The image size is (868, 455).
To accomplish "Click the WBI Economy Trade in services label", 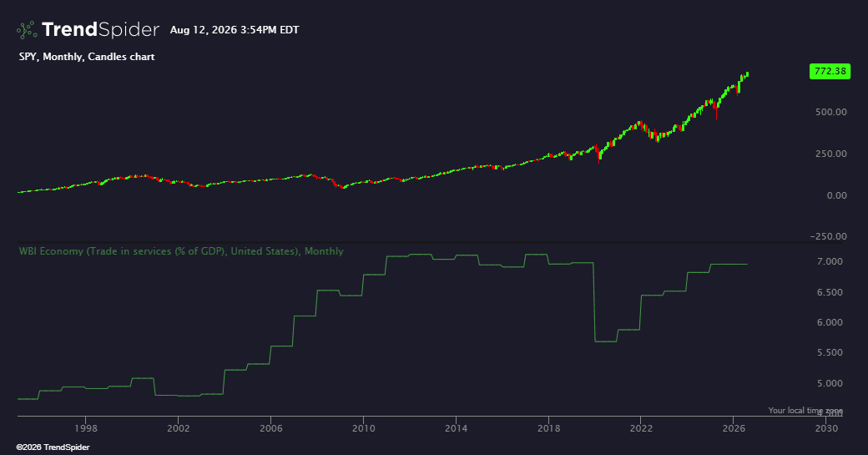I will (x=181, y=251).
